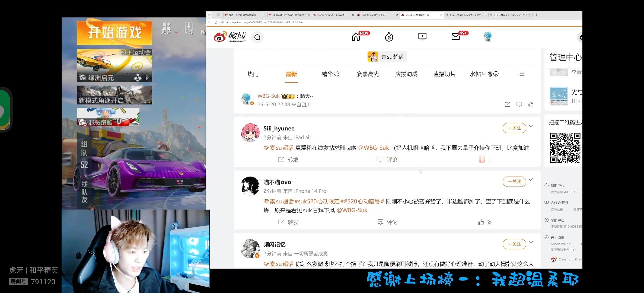Switch to the 赛事高光 tab

coord(368,74)
